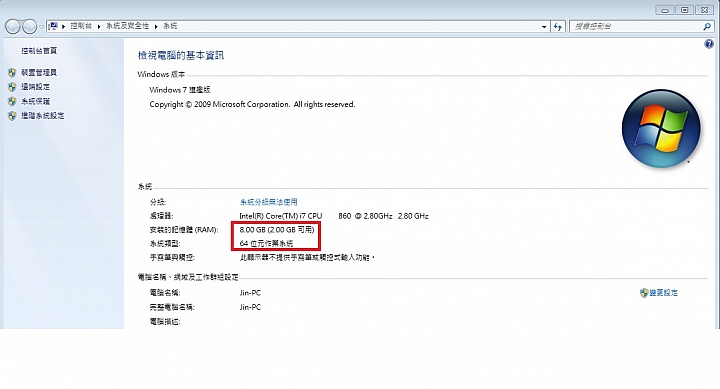Image resolution: width=720 pixels, height=389 pixels.
Task: Click 變更設定 link for computer name
Action: coord(664,293)
